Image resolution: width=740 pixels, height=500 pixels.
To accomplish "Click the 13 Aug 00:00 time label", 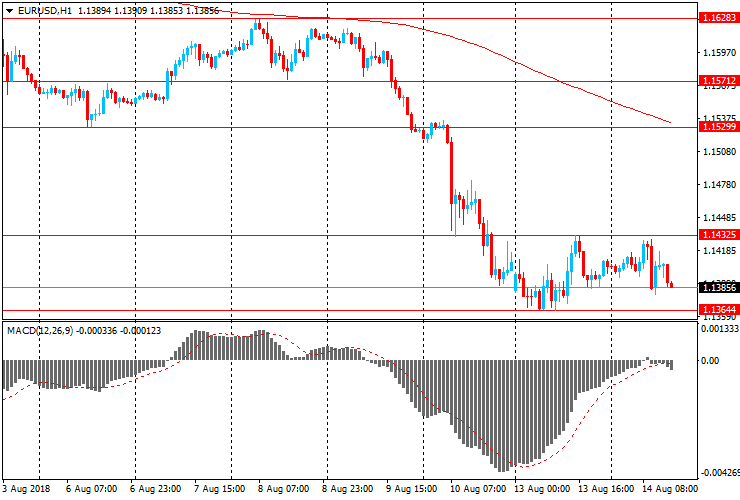I will tap(542, 488).
